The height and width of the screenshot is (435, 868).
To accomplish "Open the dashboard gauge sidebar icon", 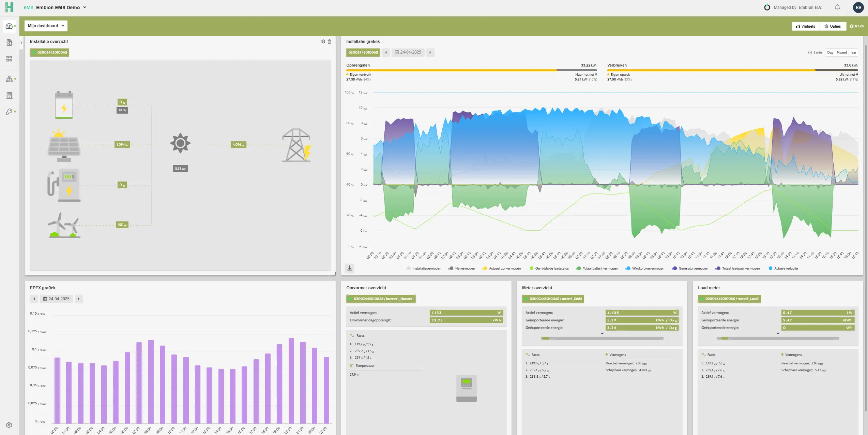I will (x=9, y=26).
